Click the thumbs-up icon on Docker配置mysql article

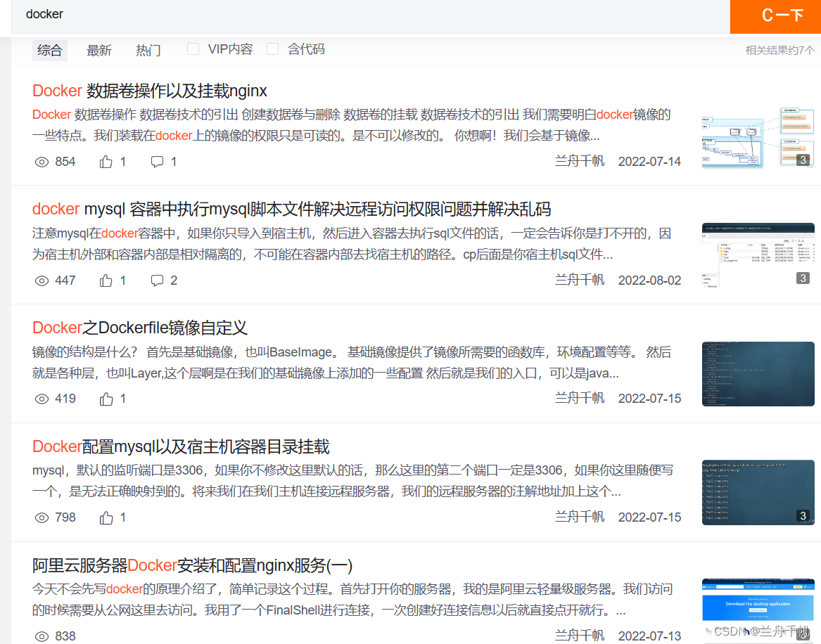(x=106, y=517)
